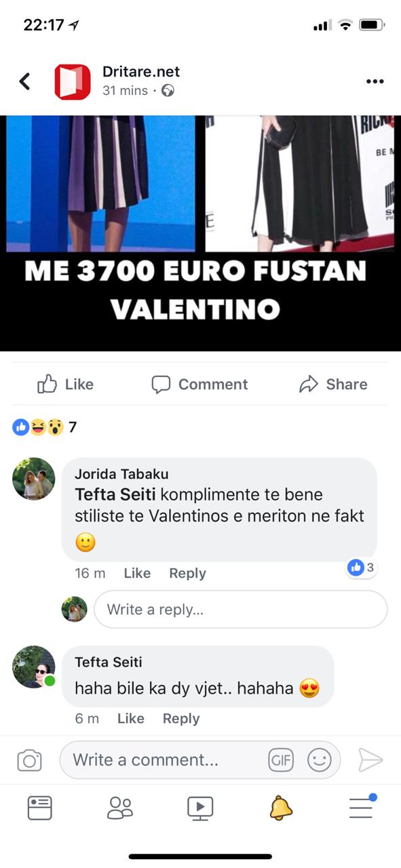The image size is (401, 868).
Task: Like Tefta Seiti's comment
Action: click(x=131, y=719)
